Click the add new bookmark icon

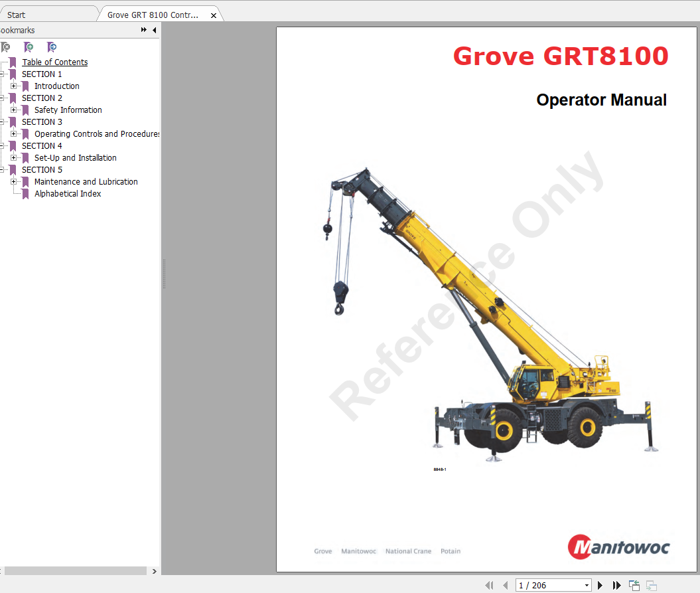click(x=29, y=47)
